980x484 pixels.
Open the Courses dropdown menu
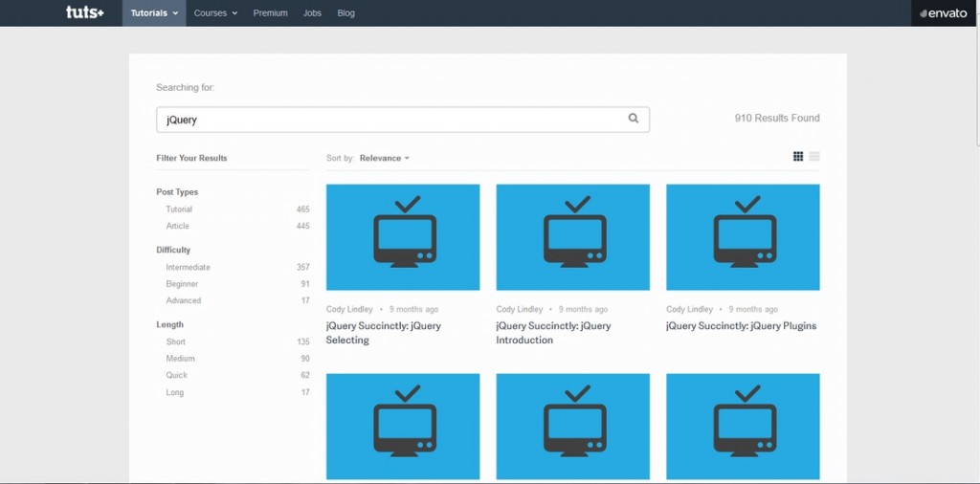215,13
